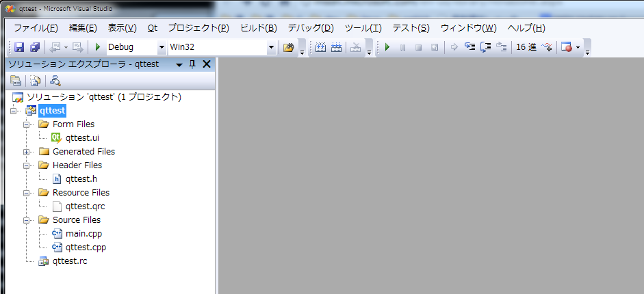644x294 pixels.
Task: Open the ファイル(F) menu
Action: (36, 28)
